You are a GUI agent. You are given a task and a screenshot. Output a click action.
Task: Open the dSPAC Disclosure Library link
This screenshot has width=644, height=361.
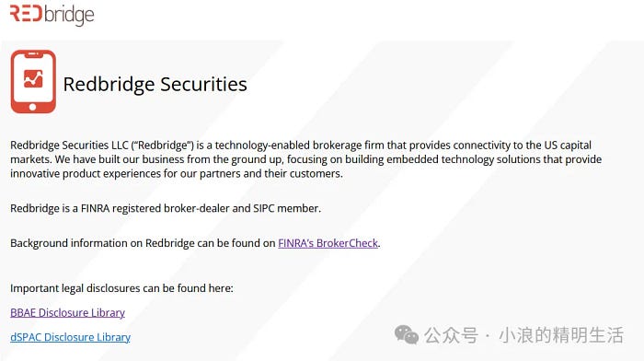coord(70,337)
